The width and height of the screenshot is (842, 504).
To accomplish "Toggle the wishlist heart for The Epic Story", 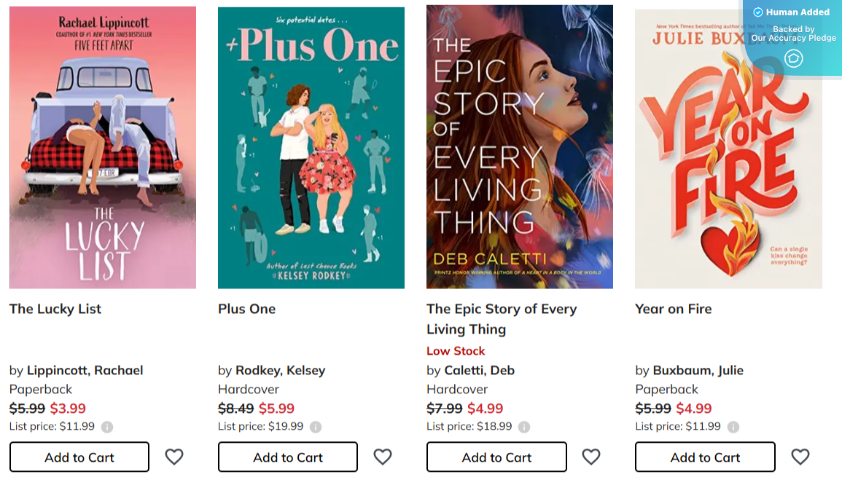I will (591, 457).
